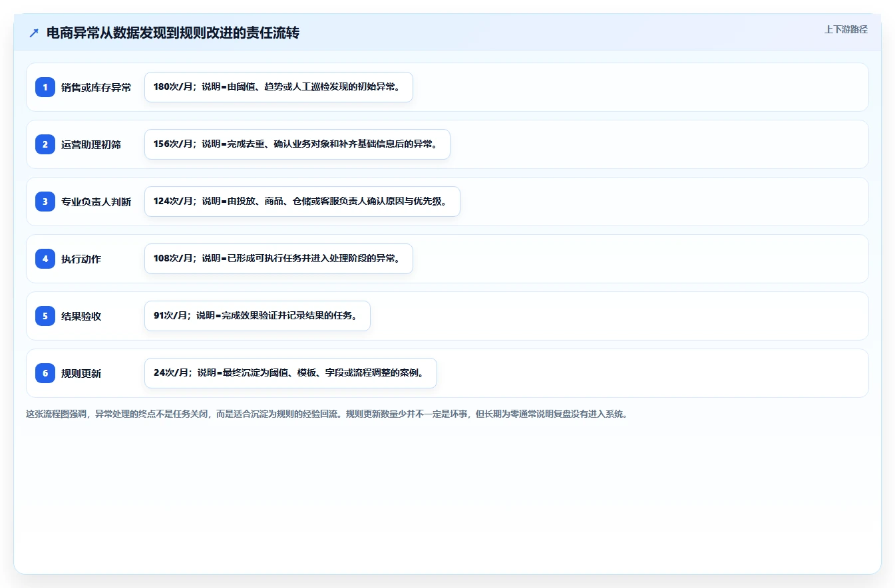Click step number 1 badge

pyautogui.click(x=45, y=87)
